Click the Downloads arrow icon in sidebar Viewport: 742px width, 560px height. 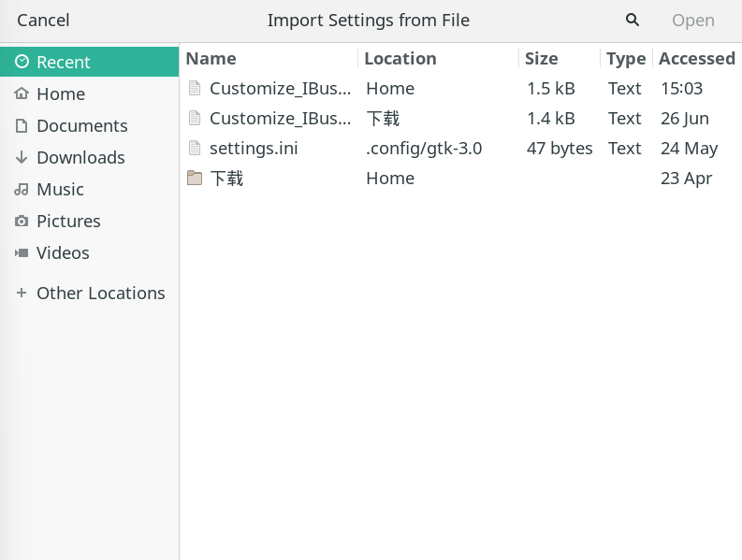[22, 158]
